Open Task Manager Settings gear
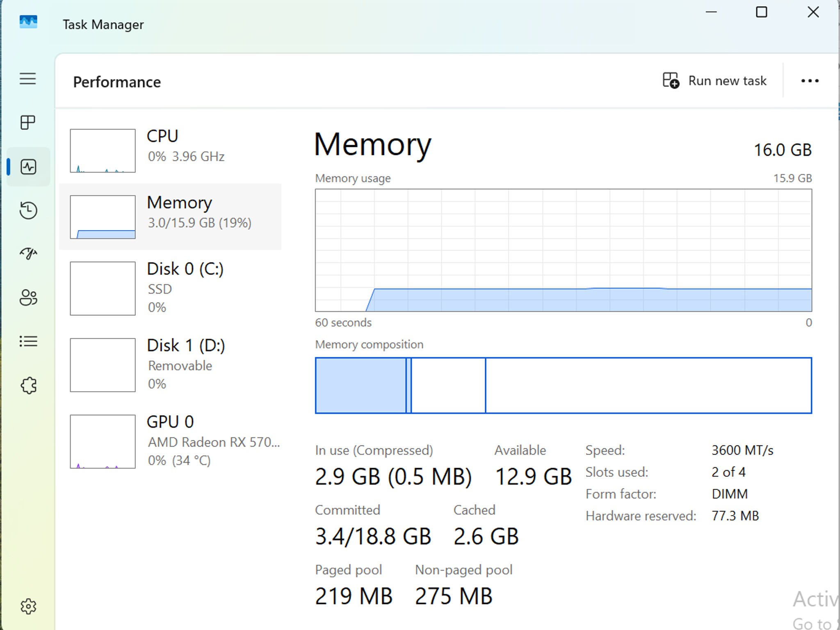Image resolution: width=840 pixels, height=630 pixels. pyautogui.click(x=28, y=606)
